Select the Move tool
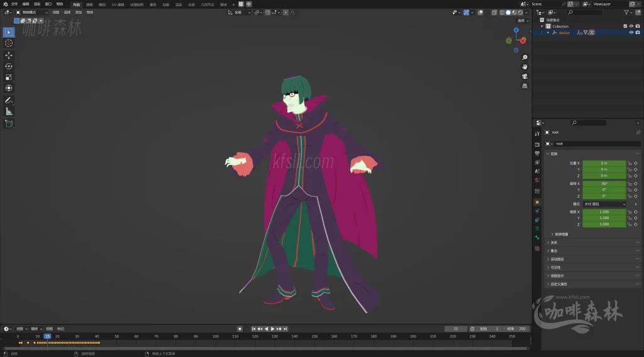 coord(9,55)
